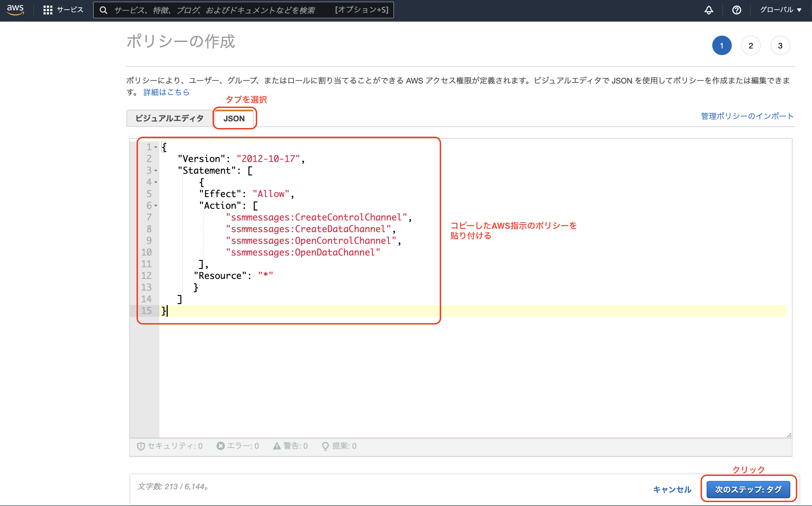Collapse the code fold on line 1
812x506 pixels.
coord(156,147)
